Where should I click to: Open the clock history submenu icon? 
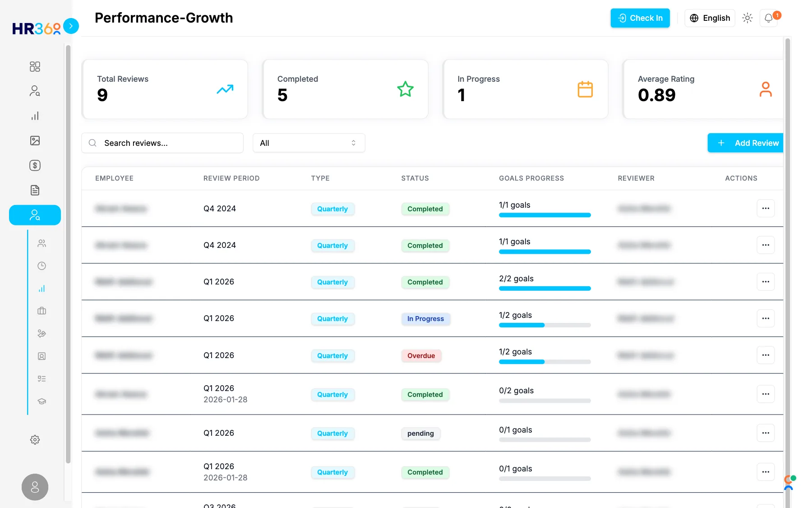click(42, 266)
